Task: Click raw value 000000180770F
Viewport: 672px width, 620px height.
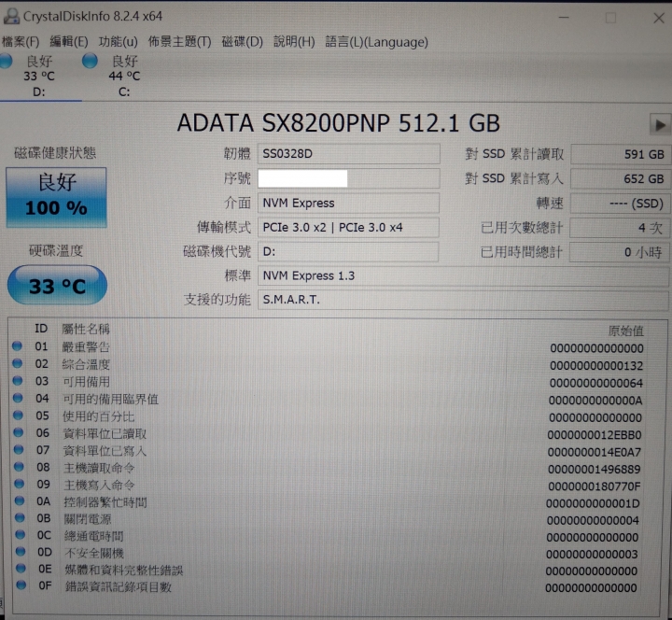Action: point(594,486)
